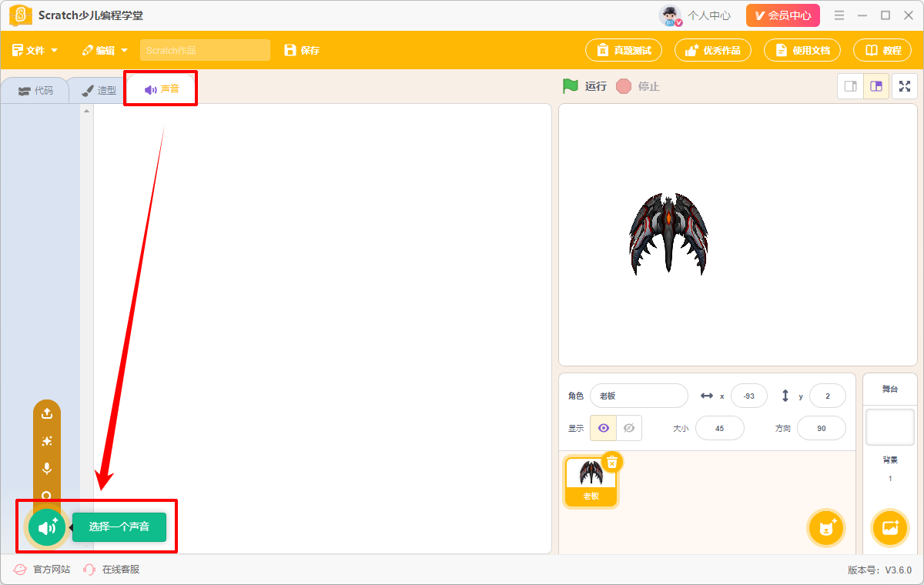Switch to the 造型 costumes tab

pyautogui.click(x=99, y=90)
